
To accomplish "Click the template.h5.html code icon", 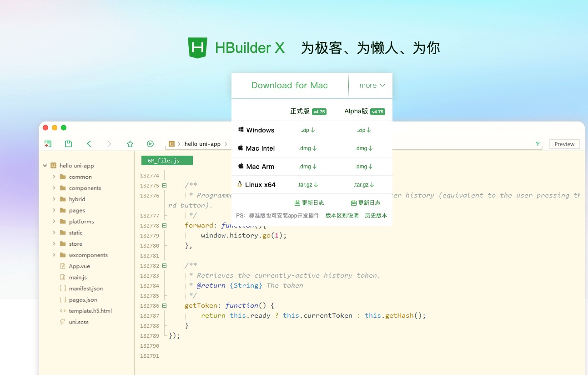I will click(x=63, y=311).
